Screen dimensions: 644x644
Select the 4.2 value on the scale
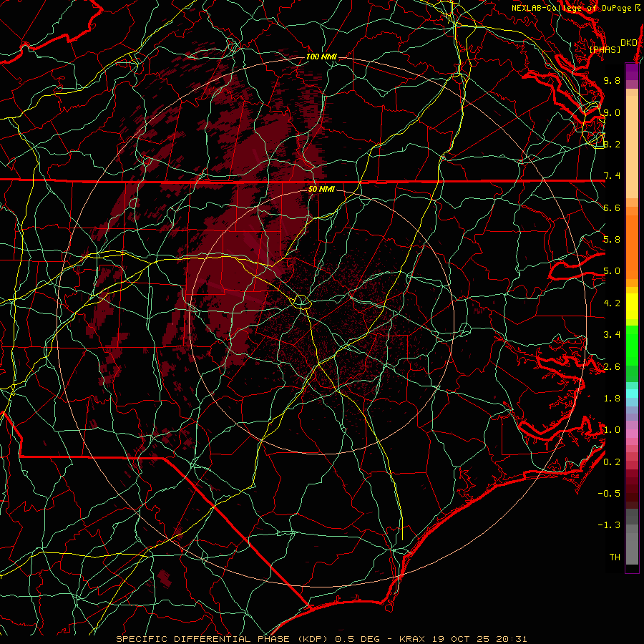(612, 303)
